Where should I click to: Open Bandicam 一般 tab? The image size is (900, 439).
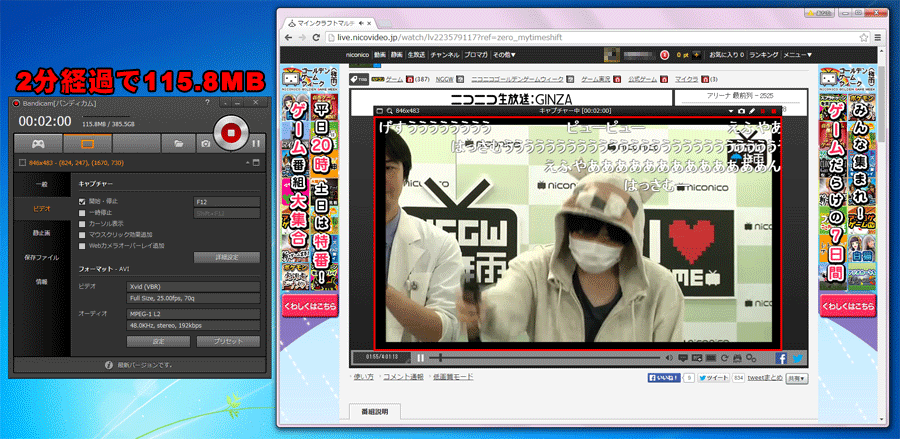(42, 184)
